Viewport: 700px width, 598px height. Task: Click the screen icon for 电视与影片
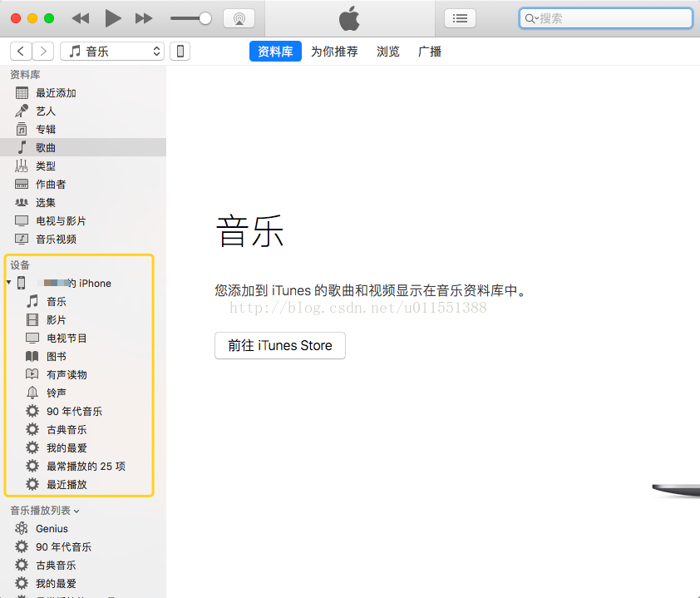[x=22, y=220]
